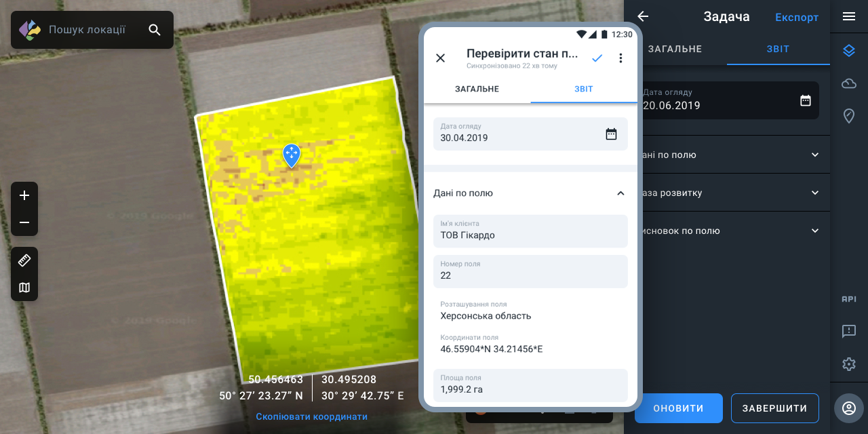Click the ЗАВЕРШИТИ button

775,408
